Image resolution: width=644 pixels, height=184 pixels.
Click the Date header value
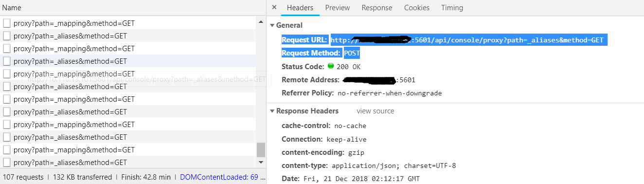pyautogui.click(x=361, y=179)
